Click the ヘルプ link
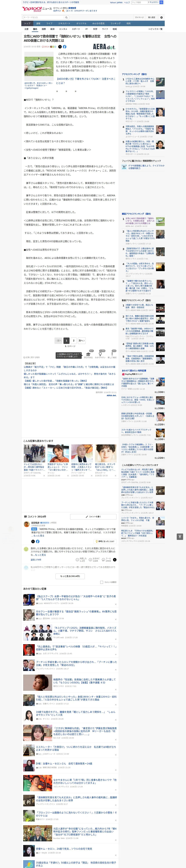Screen dimensions: 186x868 pos(127,2)
